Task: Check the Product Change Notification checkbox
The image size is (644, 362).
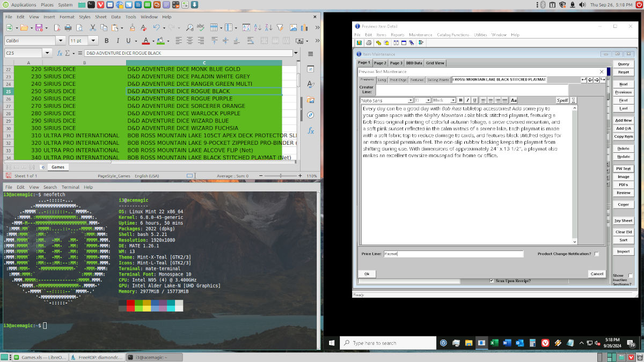Action: [x=596, y=254]
